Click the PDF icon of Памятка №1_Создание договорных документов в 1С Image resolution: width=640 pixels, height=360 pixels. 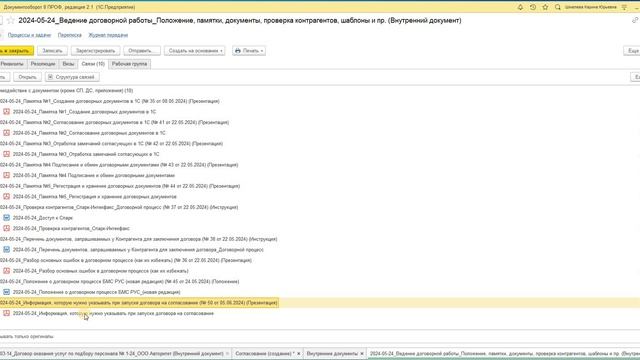coord(7,111)
